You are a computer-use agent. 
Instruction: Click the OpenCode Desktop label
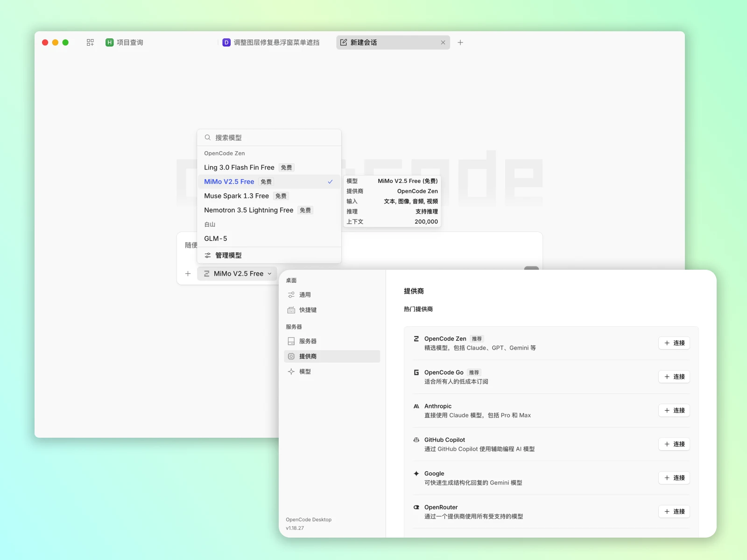click(309, 519)
